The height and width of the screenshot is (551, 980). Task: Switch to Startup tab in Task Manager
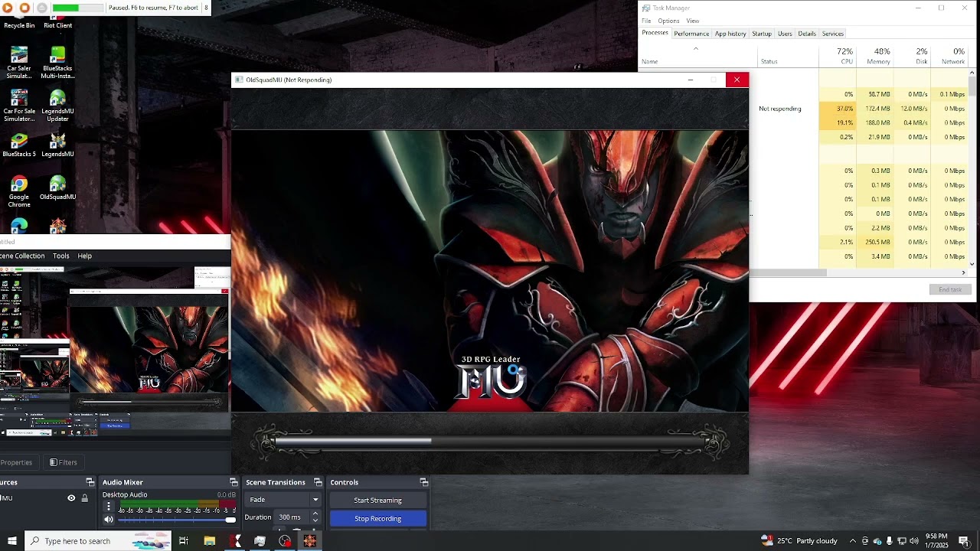(762, 34)
